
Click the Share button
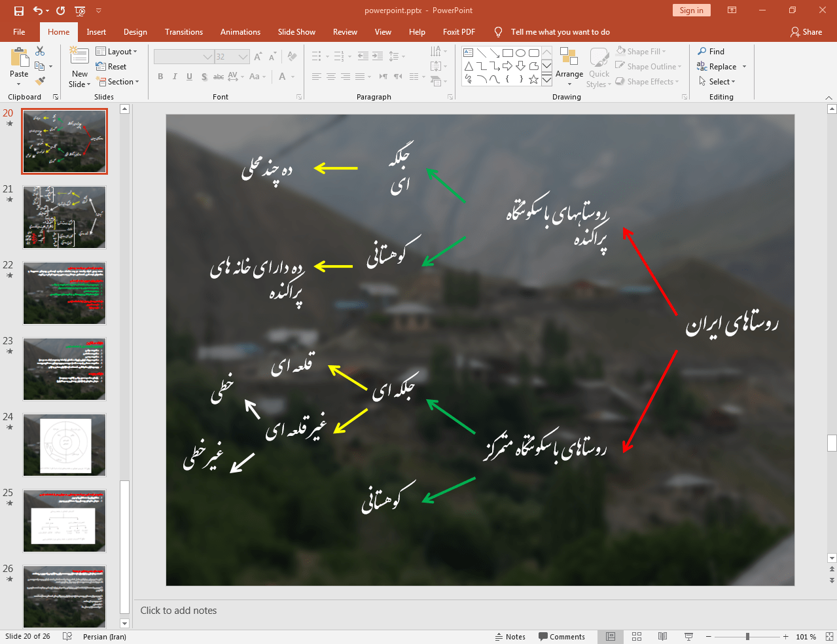click(x=806, y=32)
